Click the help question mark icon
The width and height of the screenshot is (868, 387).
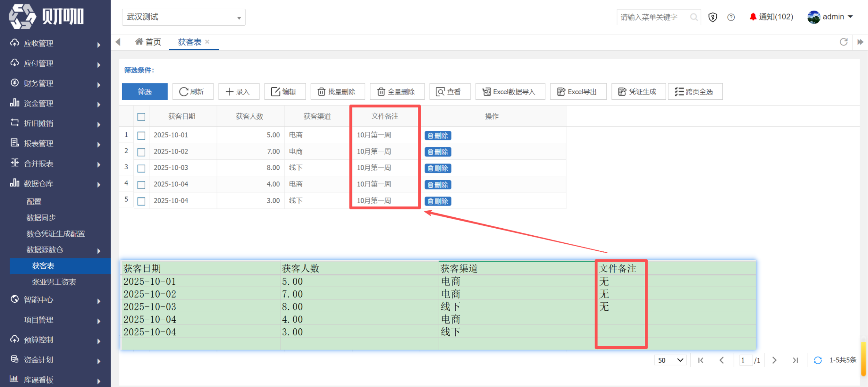pyautogui.click(x=731, y=17)
